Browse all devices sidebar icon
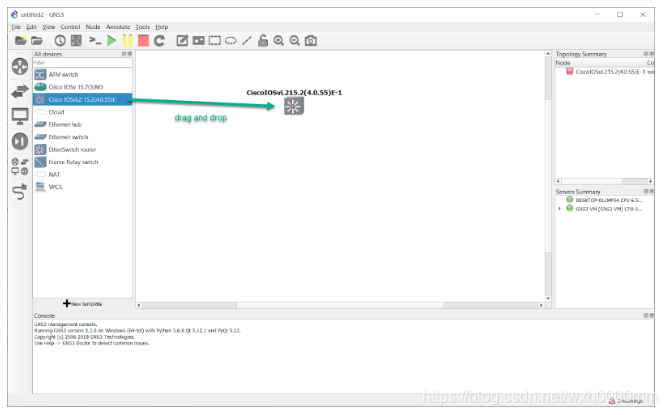668x415 pixels. pos(20,166)
